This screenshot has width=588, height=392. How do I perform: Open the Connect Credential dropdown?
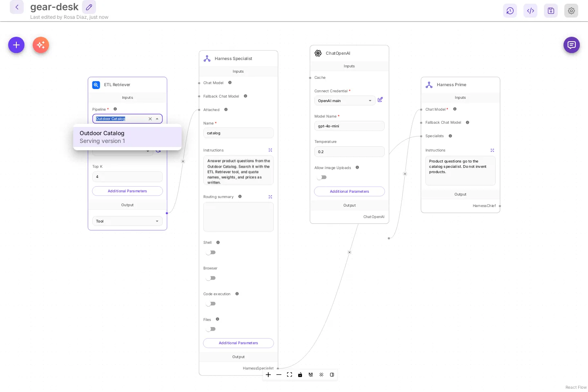point(345,101)
